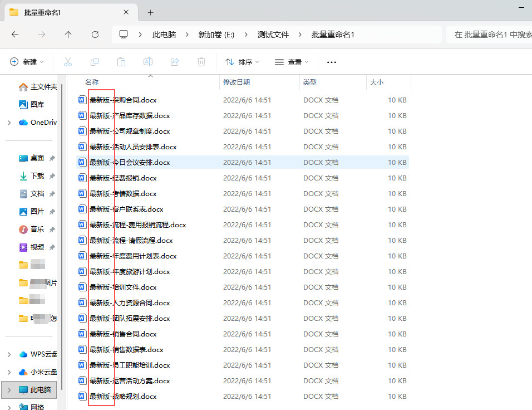The image size is (532, 410).
Task: Open pinned 视频 folder in sidebar
Action: [31, 247]
